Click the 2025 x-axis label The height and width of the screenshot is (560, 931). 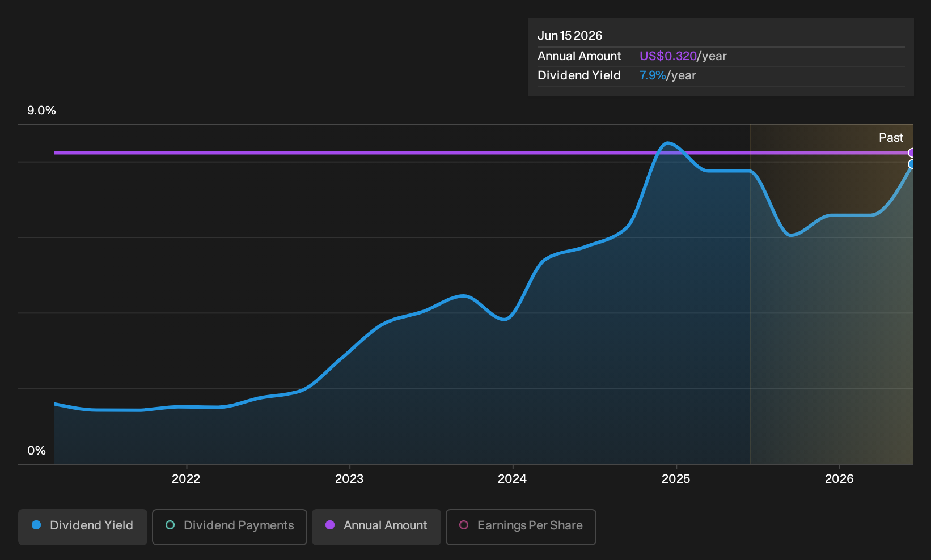tap(676, 479)
